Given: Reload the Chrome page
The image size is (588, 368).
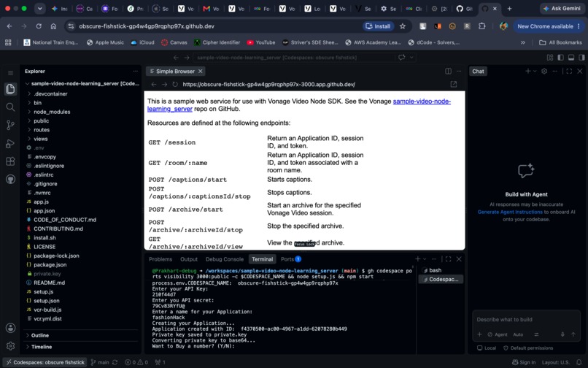Looking at the screenshot, I should coord(39,26).
